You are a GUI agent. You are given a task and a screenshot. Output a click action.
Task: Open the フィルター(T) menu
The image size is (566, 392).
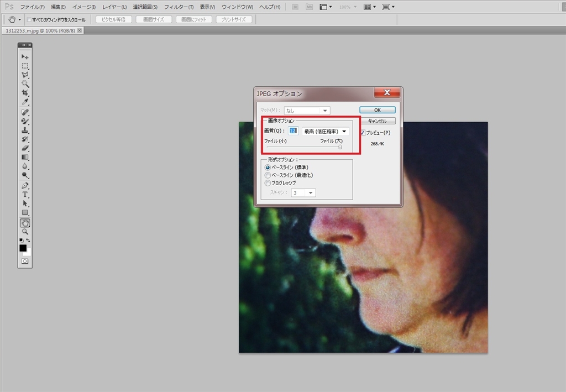pyautogui.click(x=179, y=7)
